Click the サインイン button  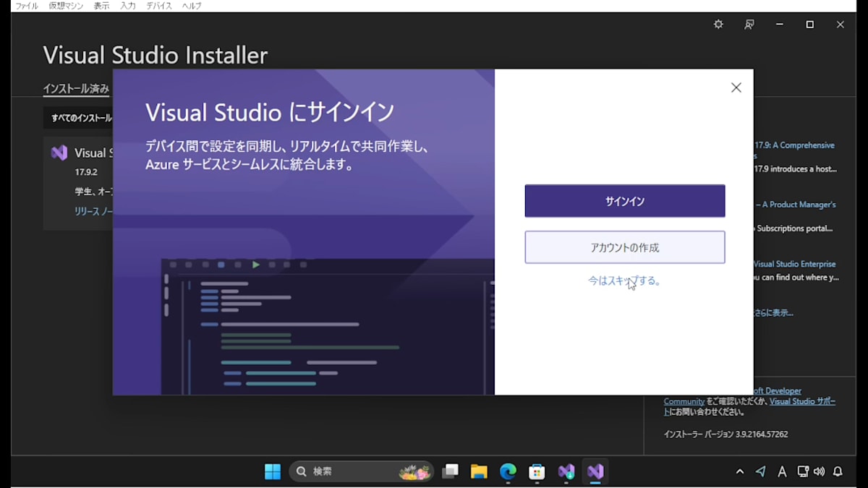click(x=624, y=201)
